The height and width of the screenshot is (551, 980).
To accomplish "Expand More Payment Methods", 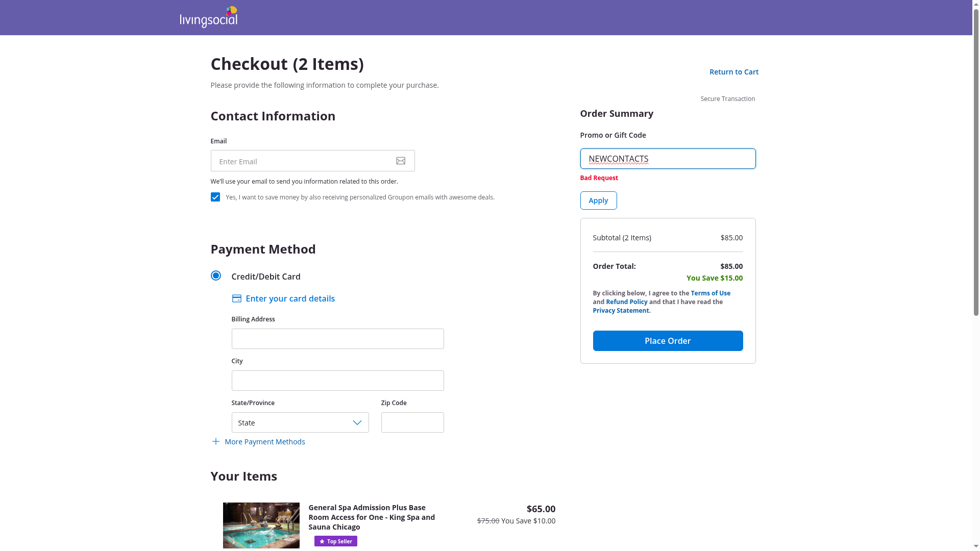I will tap(264, 442).
